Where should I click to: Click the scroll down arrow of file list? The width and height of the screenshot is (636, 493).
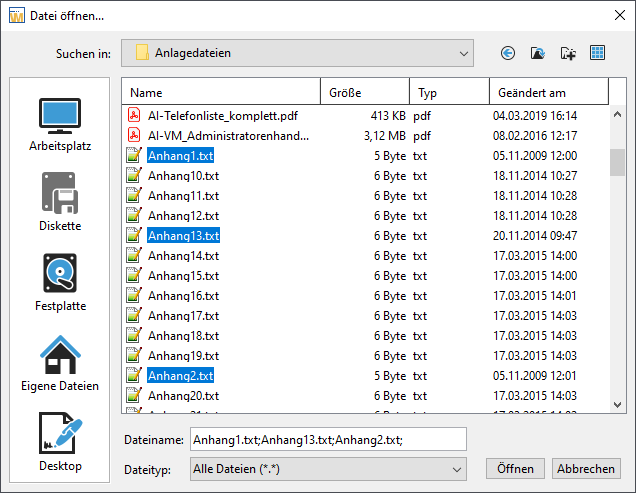tap(617, 405)
